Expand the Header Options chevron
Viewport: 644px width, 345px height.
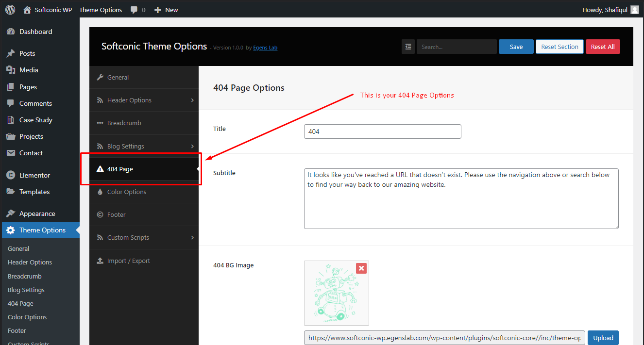192,100
